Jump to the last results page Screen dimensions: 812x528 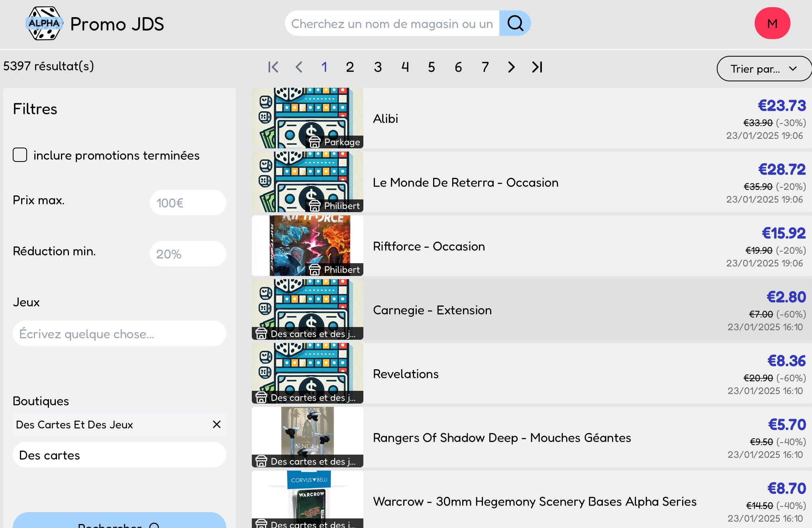click(537, 67)
